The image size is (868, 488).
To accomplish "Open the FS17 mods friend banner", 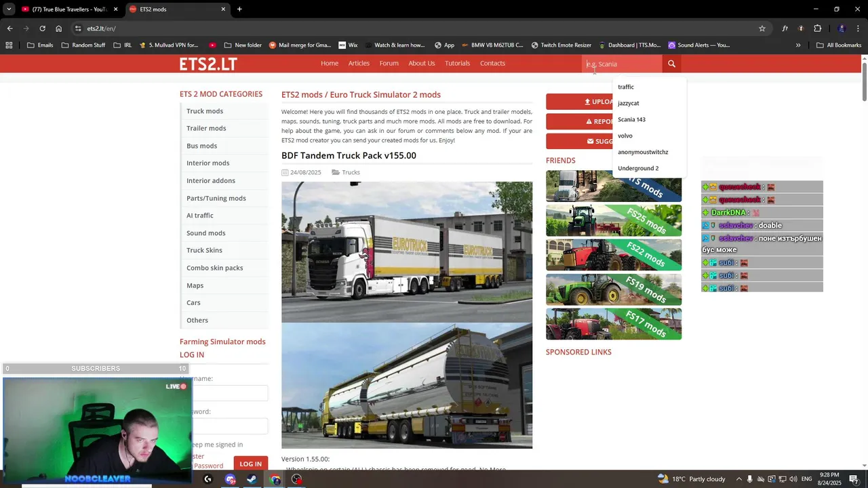I will pyautogui.click(x=614, y=324).
